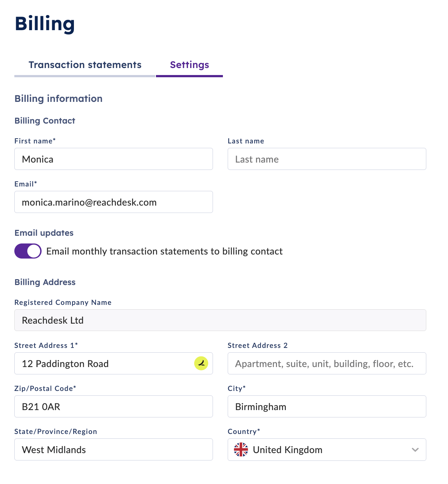Switch to Transaction statements tab
Screen dimensions: 448x484
85,65
